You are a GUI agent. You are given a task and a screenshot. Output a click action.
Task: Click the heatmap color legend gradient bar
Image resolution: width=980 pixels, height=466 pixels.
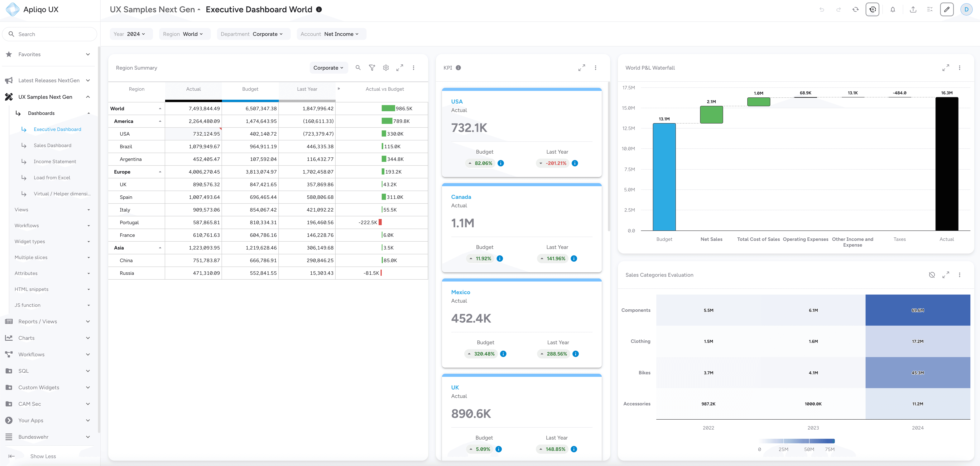tap(797, 441)
